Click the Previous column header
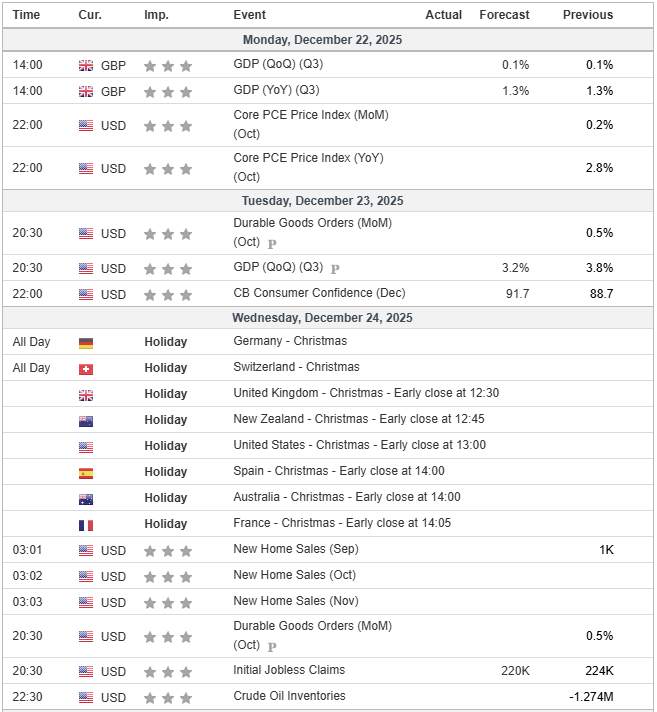The height and width of the screenshot is (712, 657). tap(588, 15)
